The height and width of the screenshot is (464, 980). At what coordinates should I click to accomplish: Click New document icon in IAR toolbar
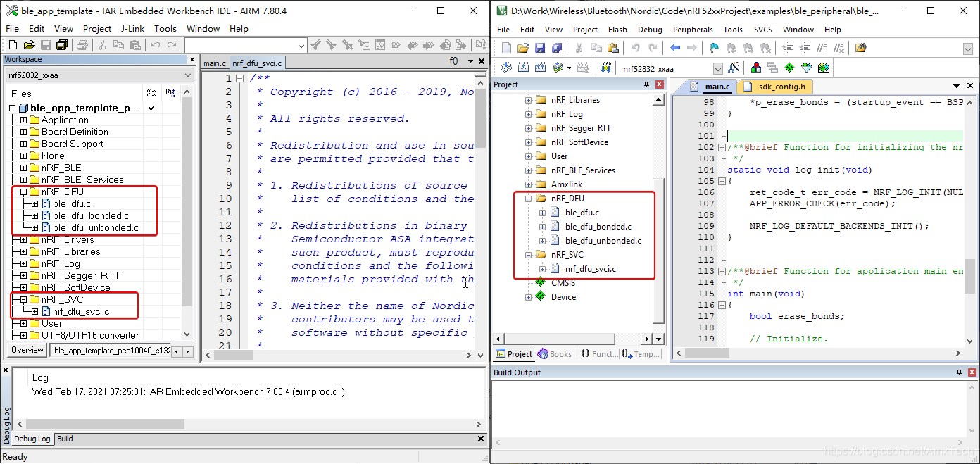pyautogui.click(x=12, y=45)
